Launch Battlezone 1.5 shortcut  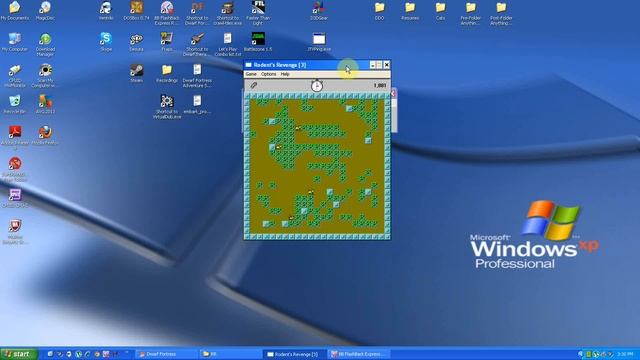258,42
